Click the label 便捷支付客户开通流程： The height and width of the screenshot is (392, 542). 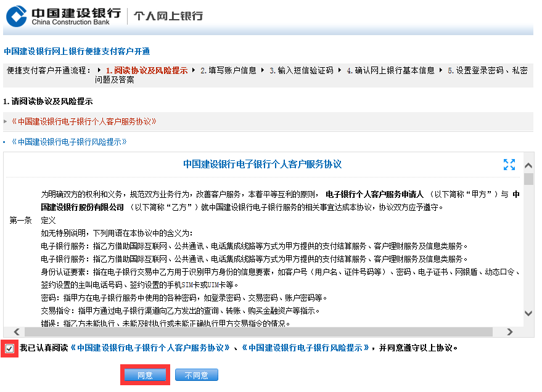click(x=49, y=70)
